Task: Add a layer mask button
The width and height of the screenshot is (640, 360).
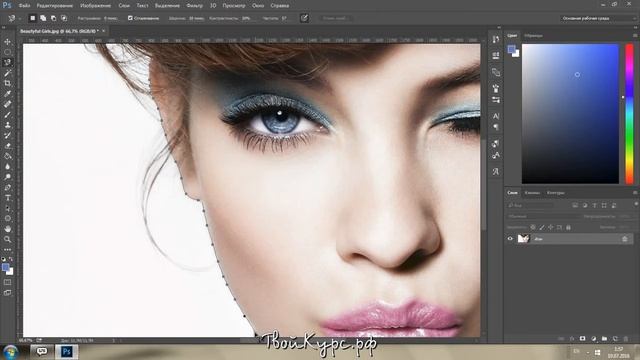Action: pyautogui.click(x=582, y=339)
